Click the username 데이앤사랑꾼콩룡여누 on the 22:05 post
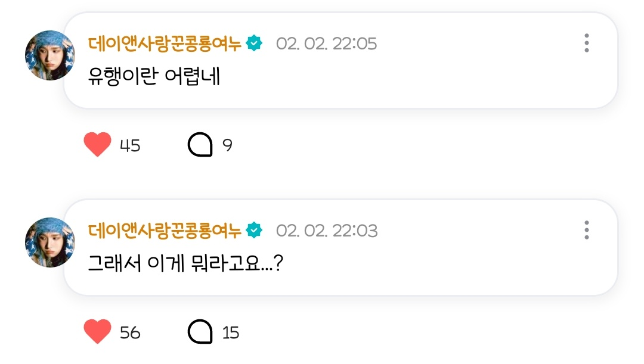644x364 pixels. (165, 43)
